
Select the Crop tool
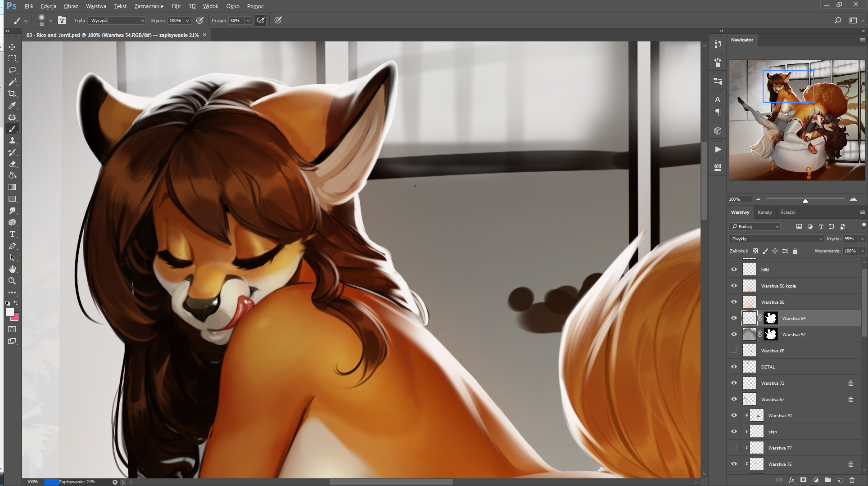coord(12,94)
